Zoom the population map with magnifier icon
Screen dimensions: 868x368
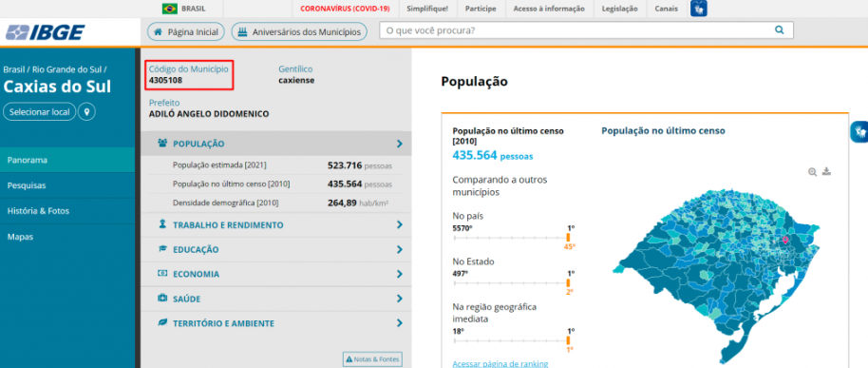pos(812,172)
